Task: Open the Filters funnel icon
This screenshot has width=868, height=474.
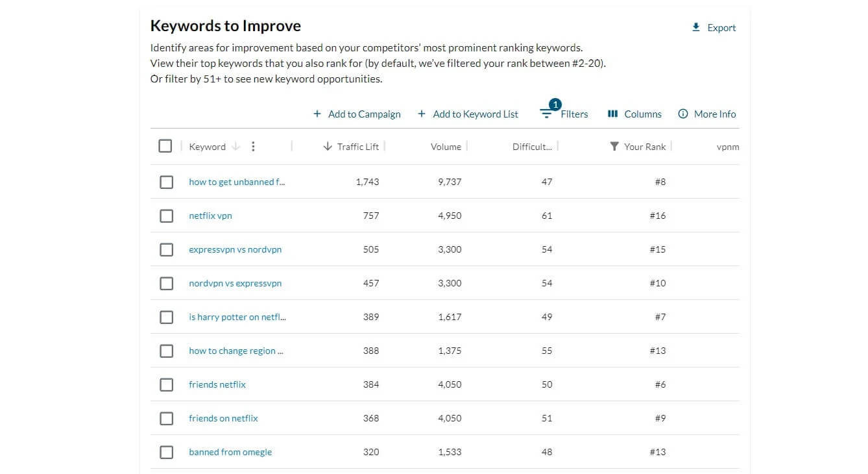Action: tap(546, 114)
